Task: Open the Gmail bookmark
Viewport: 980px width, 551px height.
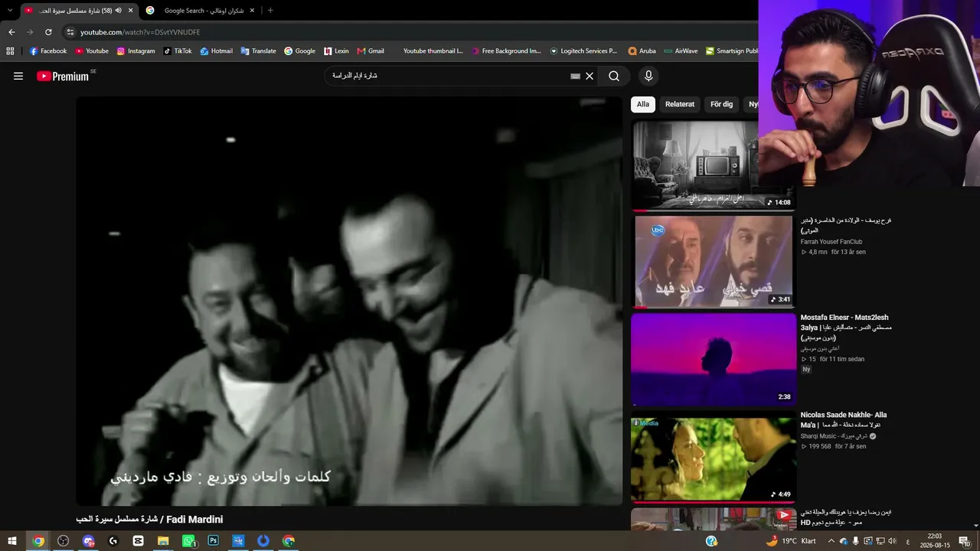Action: 371,51
